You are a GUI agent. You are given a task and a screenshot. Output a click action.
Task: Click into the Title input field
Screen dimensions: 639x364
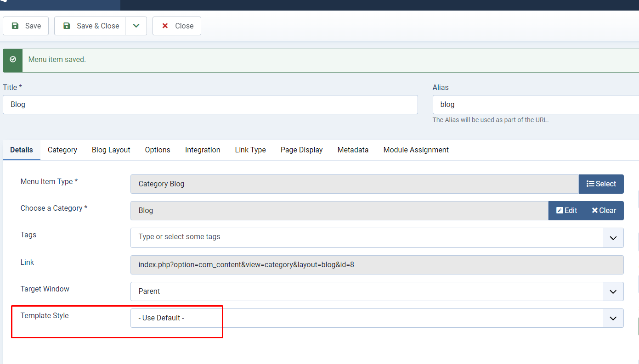210,105
